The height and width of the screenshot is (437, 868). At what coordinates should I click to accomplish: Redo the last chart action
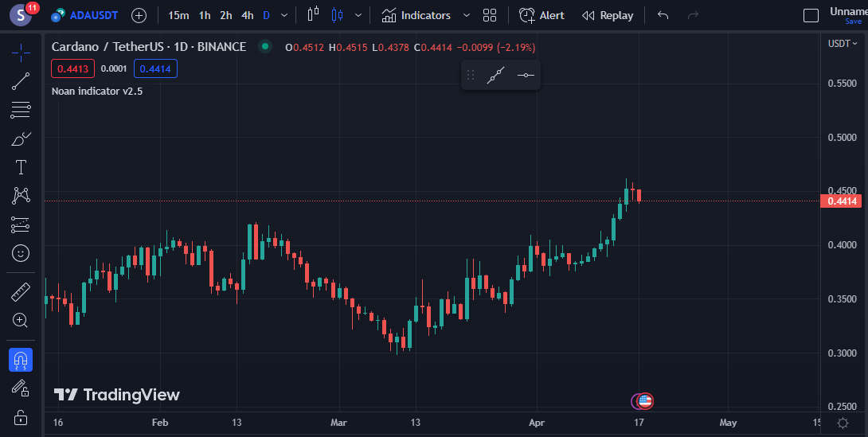coord(693,15)
